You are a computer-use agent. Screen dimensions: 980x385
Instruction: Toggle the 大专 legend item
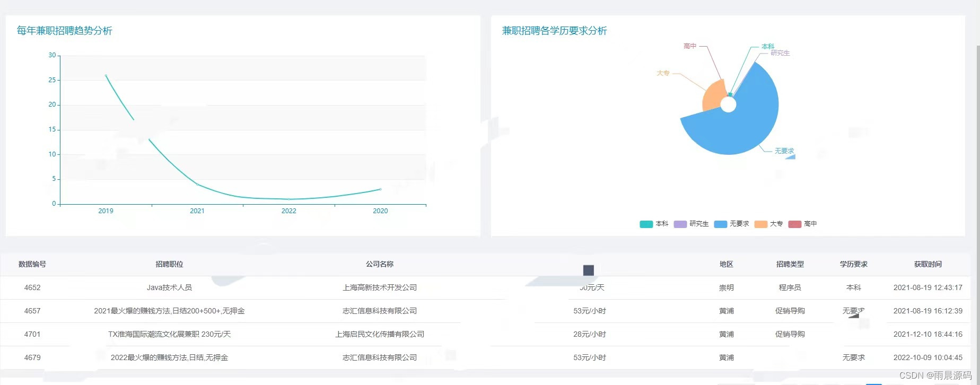pos(768,224)
